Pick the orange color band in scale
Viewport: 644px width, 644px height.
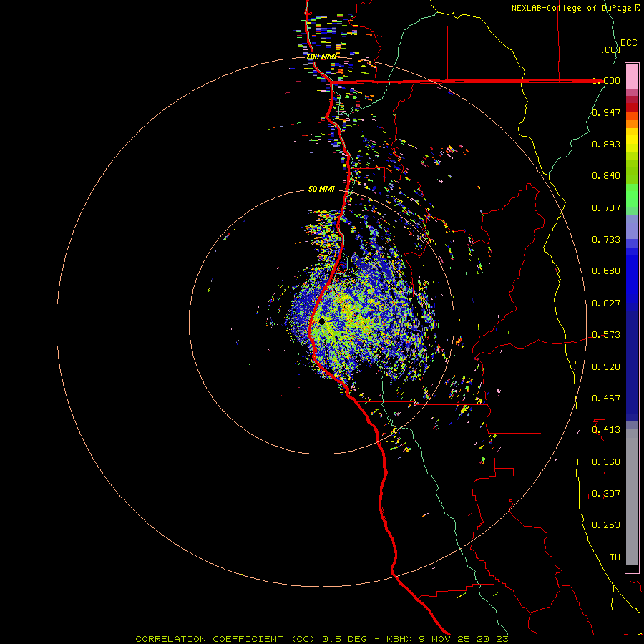632,124
